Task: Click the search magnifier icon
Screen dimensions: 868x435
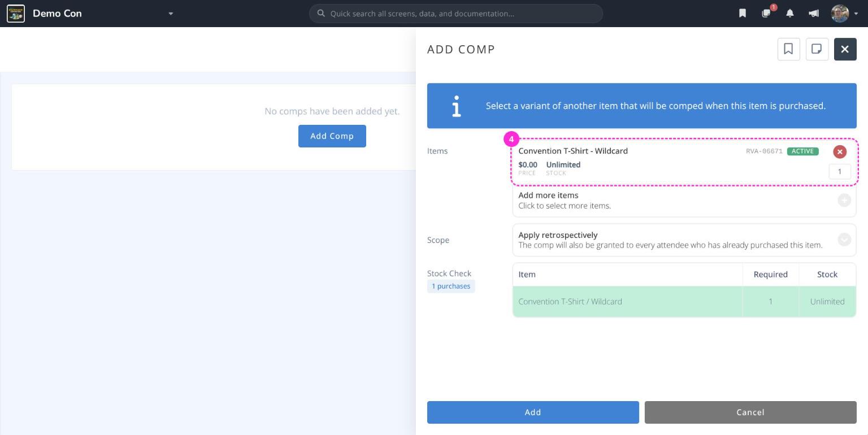Action: [x=321, y=14]
